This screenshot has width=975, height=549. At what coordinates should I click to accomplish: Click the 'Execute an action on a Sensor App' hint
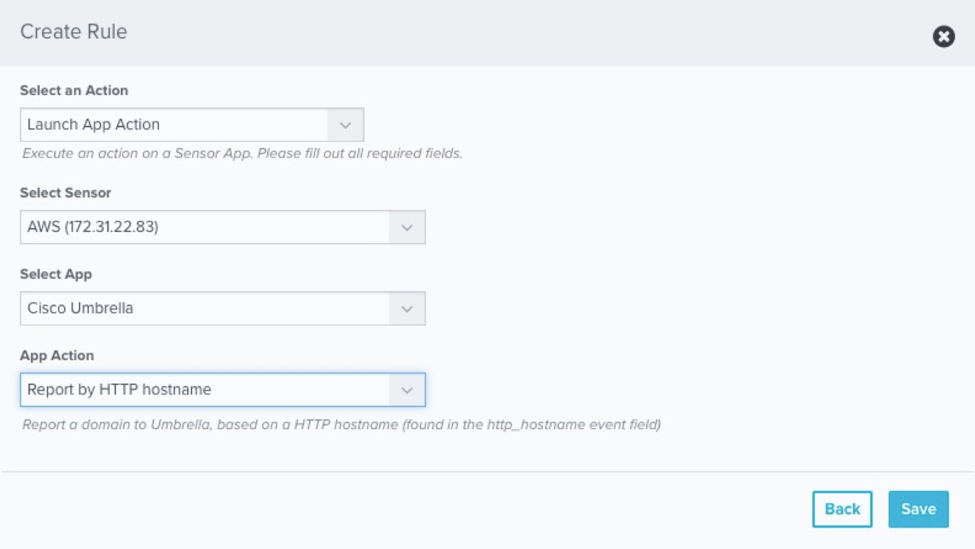click(242, 154)
